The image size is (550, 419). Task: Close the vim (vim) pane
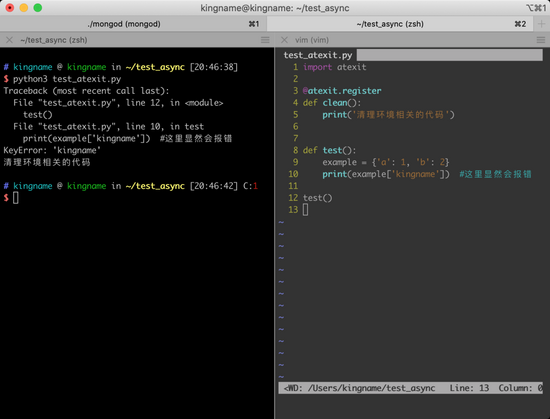[x=284, y=40]
